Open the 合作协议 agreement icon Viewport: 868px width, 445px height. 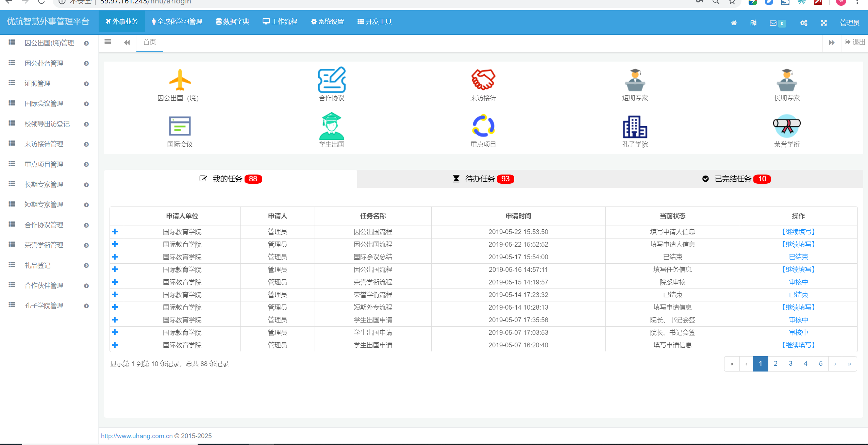tap(332, 80)
